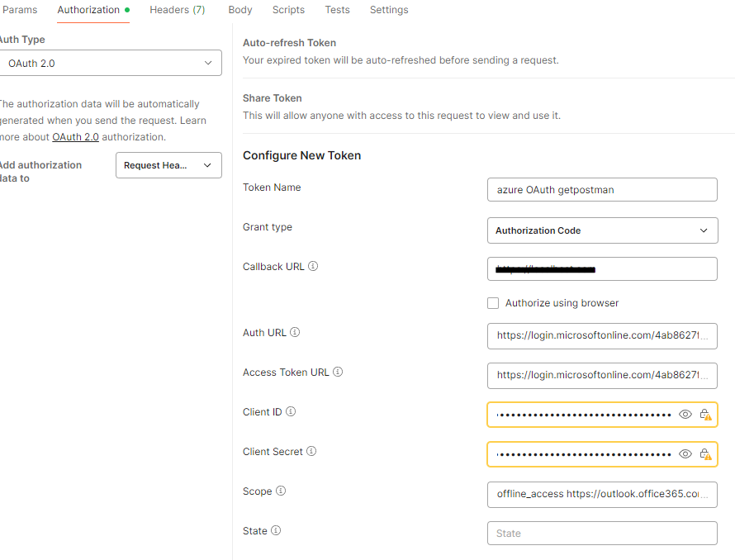Viewport: 735px width, 560px height.
Task: Open the Add authorization data to dropdown
Action: [x=168, y=165]
